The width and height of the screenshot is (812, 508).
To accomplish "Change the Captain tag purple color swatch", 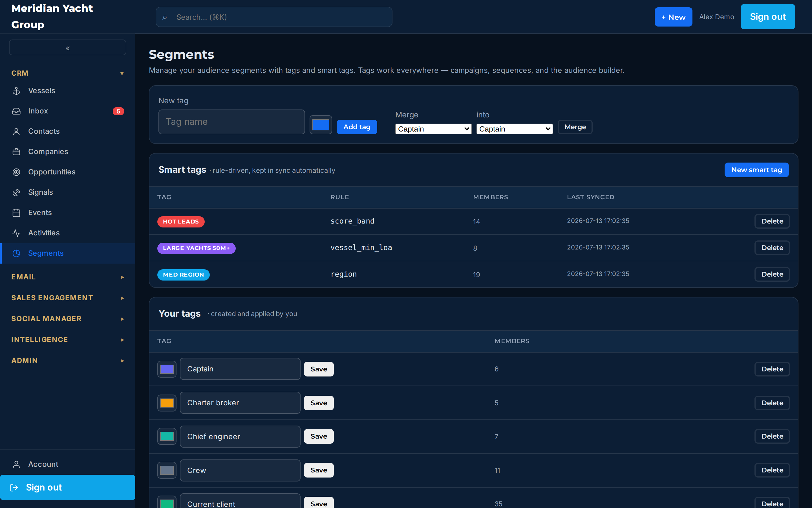I will tap(167, 369).
